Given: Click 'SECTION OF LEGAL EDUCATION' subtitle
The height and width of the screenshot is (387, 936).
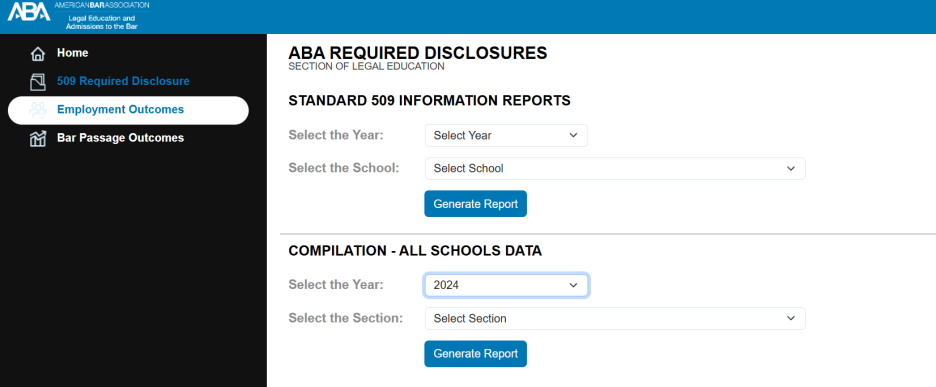Looking at the screenshot, I should pyautogui.click(x=366, y=66).
